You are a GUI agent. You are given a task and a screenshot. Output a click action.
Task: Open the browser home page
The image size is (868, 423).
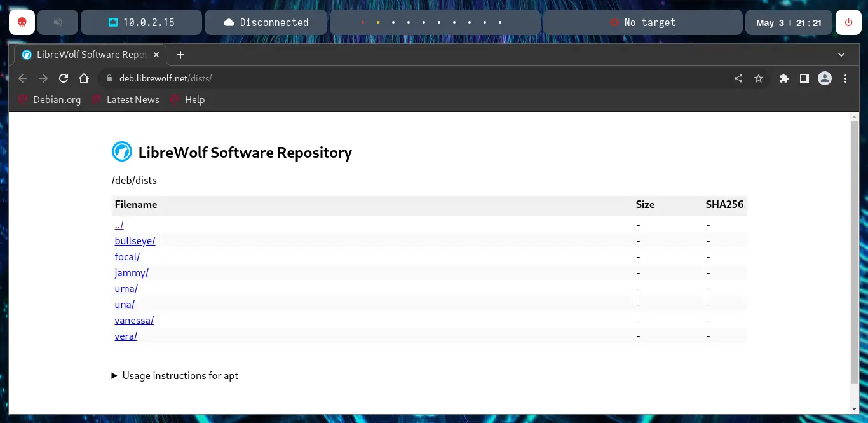pos(84,78)
